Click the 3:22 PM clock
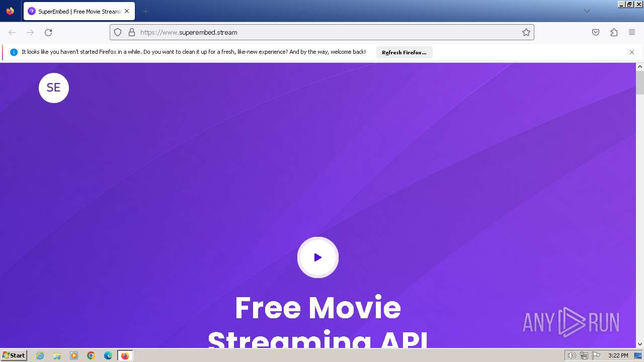This screenshot has height=362, width=644. click(618, 355)
